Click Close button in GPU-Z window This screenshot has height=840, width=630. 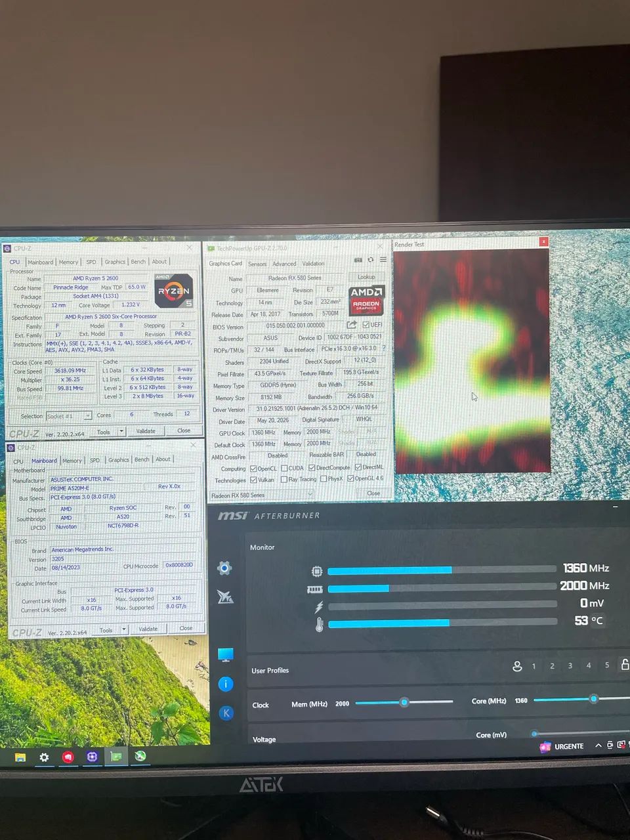373,493
